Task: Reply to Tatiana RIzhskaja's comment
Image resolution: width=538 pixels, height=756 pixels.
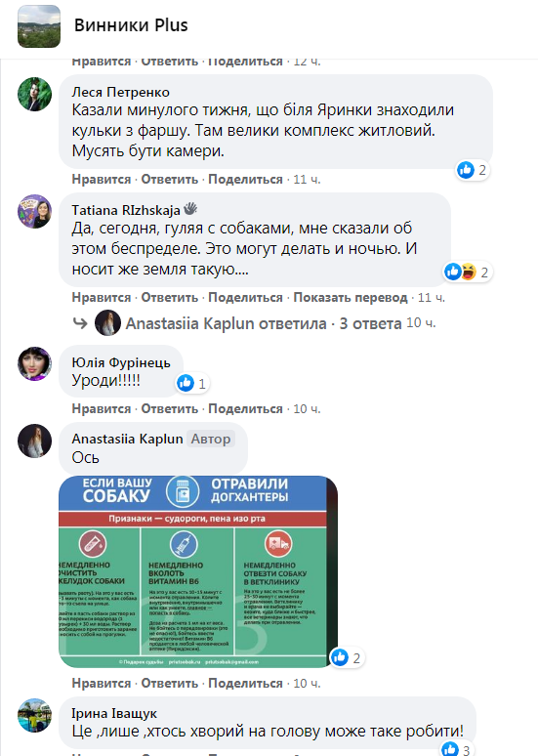Action: click(x=169, y=298)
